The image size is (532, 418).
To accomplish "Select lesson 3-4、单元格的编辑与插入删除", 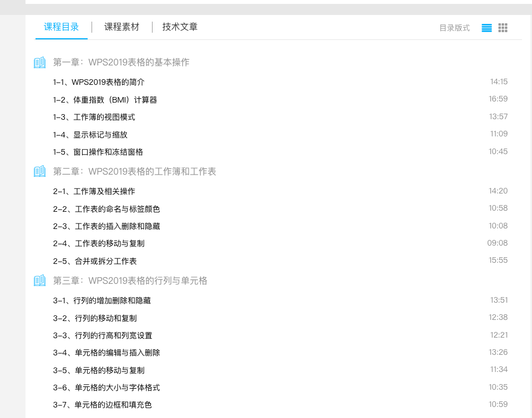I will click(x=107, y=353).
